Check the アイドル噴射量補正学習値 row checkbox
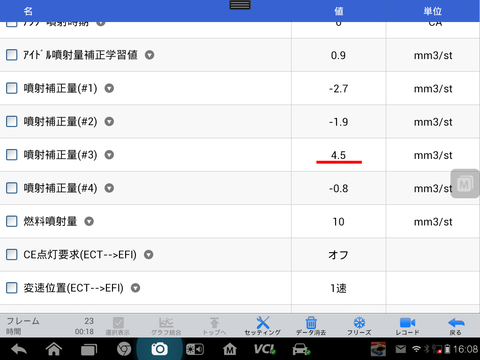480x360 pixels. (12, 55)
